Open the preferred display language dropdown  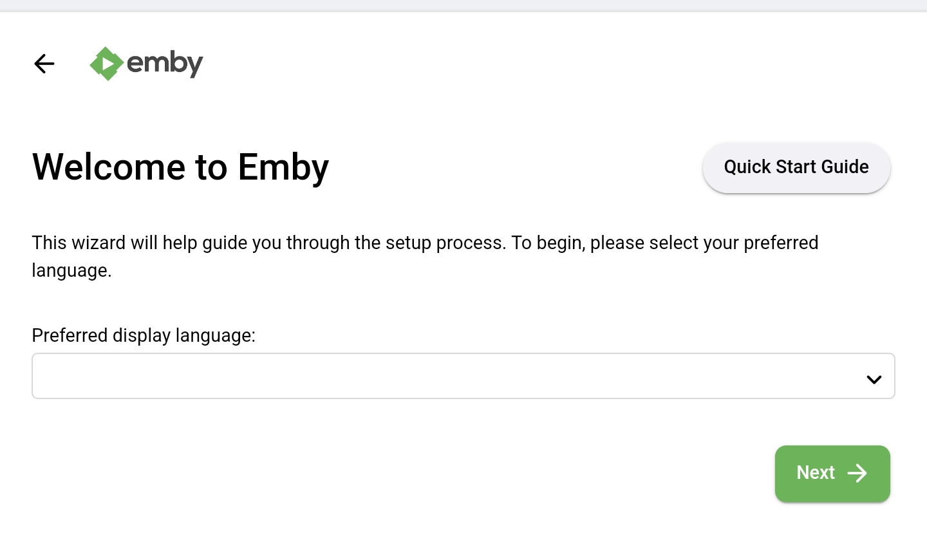pyautogui.click(x=463, y=376)
